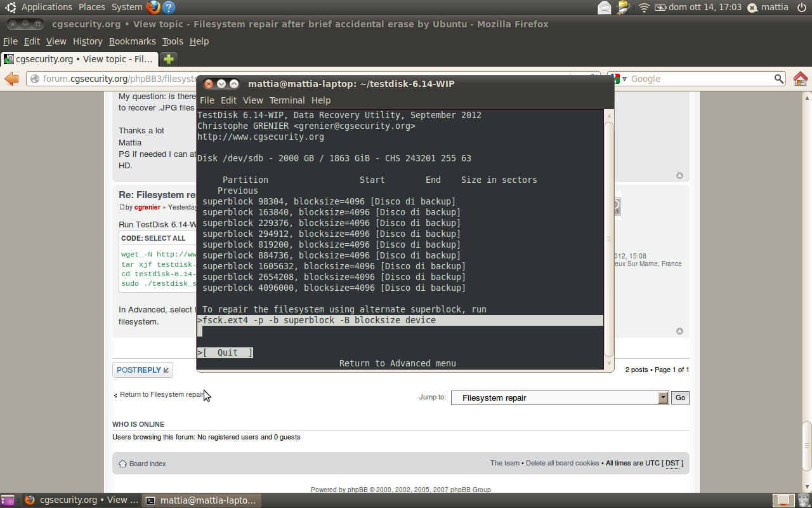Open Firefox Bookmarks menu
812x508 pixels.
click(132, 41)
